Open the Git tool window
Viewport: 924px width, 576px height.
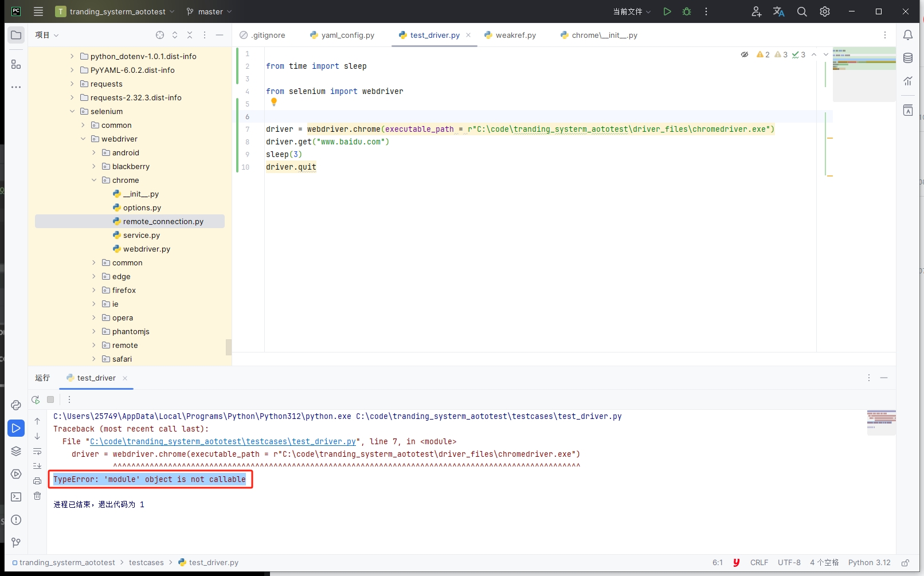[16, 543]
